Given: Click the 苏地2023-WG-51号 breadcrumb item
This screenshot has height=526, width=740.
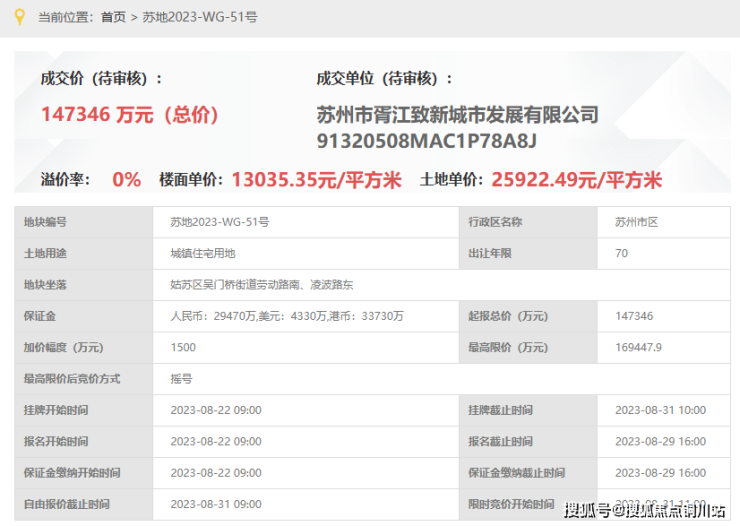Looking at the screenshot, I should pyautogui.click(x=199, y=17).
